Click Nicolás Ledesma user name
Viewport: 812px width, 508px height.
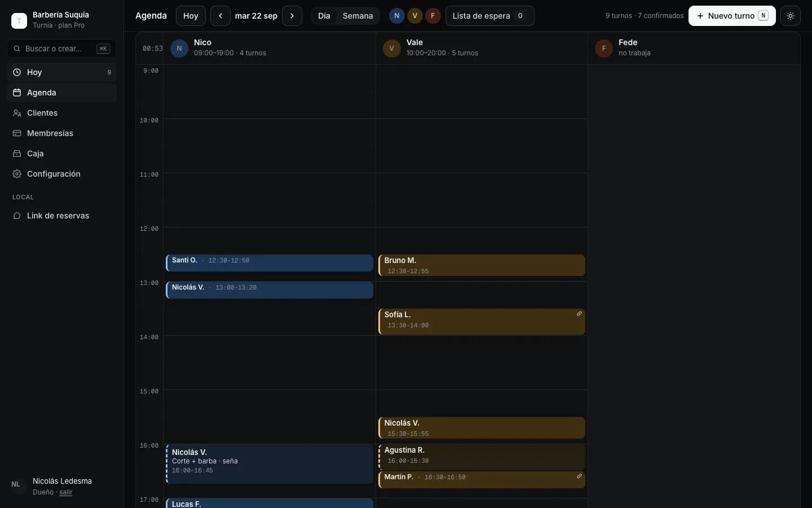click(62, 481)
